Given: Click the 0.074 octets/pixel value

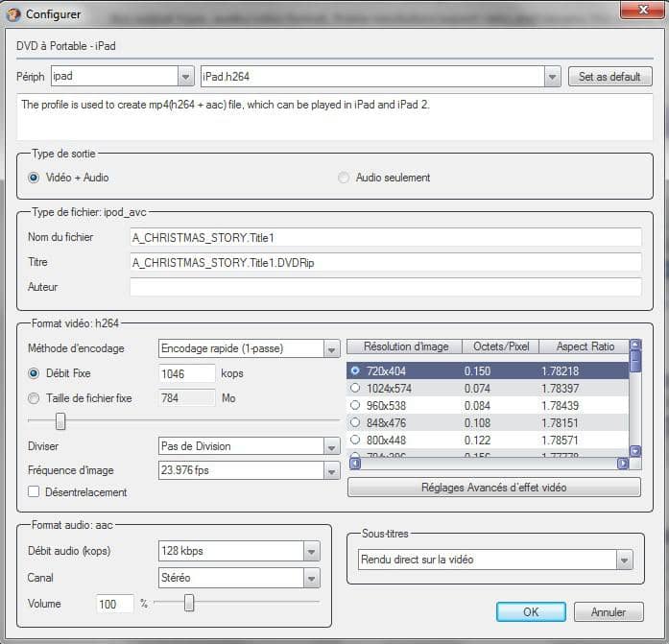Looking at the screenshot, I should (477, 389).
